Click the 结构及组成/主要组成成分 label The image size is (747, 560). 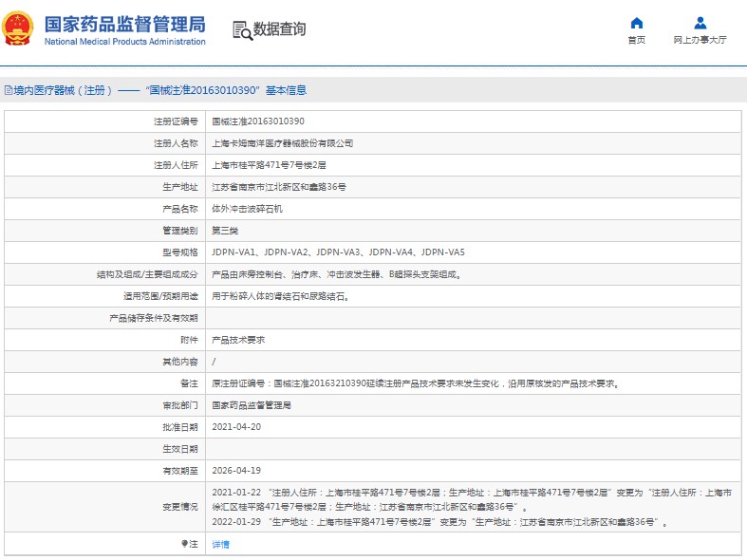click(x=147, y=274)
